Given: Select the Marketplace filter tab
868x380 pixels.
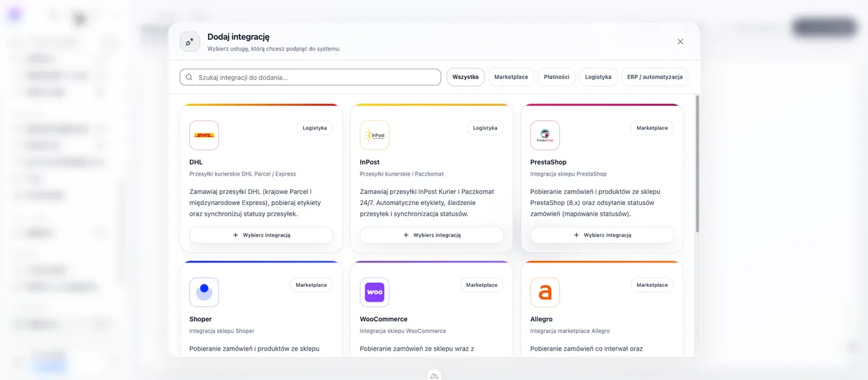Looking at the screenshot, I should [x=511, y=77].
